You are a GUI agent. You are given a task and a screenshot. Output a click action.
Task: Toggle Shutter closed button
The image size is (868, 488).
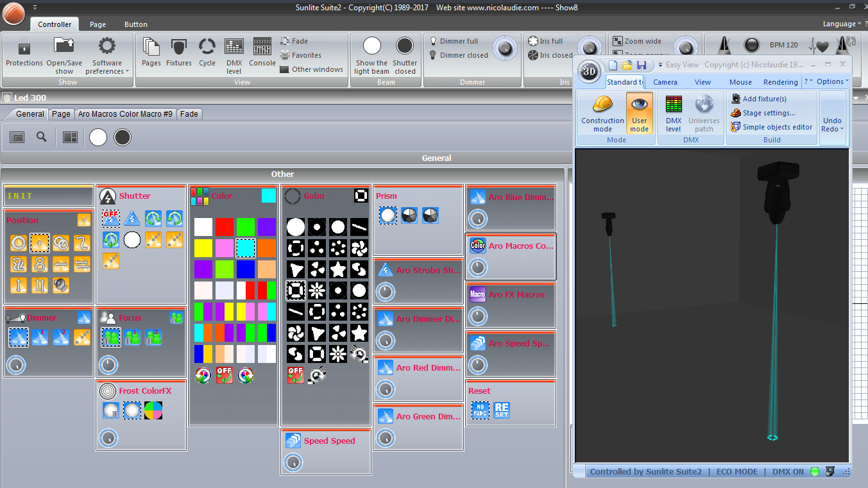tap(405, 55)
